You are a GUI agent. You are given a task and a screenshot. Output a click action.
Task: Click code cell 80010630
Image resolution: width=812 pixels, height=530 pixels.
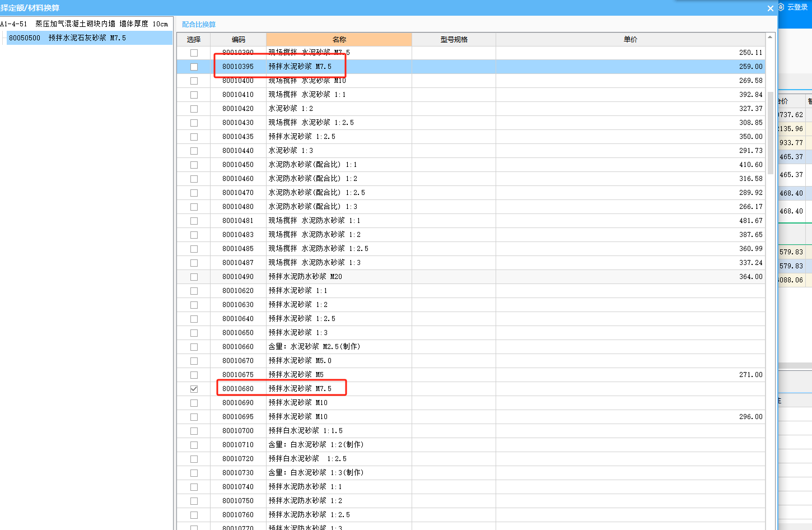(239, 305)
